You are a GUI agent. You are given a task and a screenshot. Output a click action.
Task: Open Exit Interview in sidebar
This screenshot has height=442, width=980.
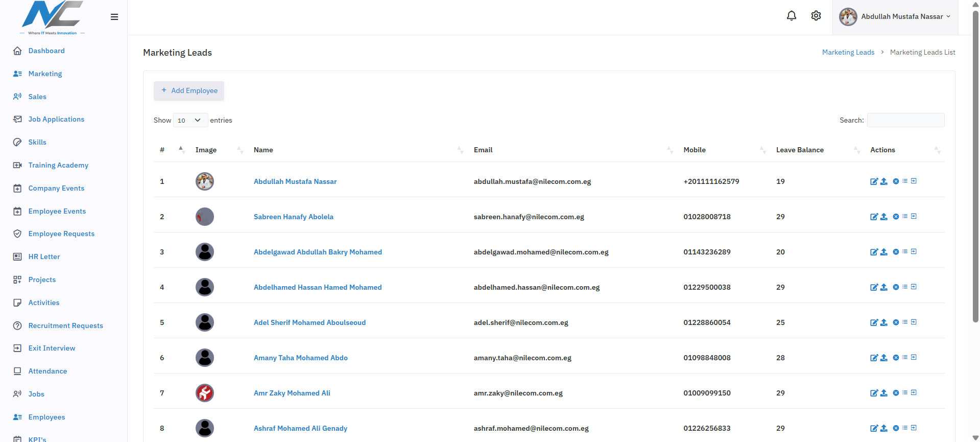[x=52, y=348]
